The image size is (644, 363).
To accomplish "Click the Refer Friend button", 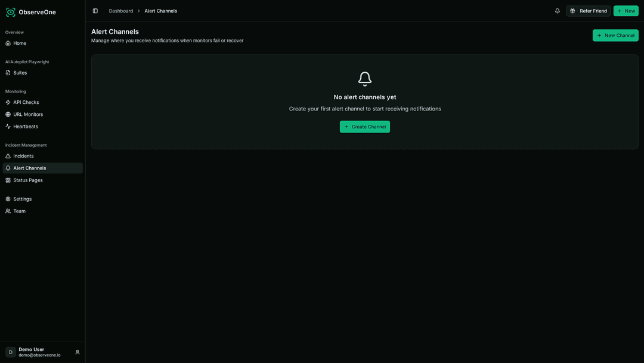I will pyautogui.click(x=588, y=11).
